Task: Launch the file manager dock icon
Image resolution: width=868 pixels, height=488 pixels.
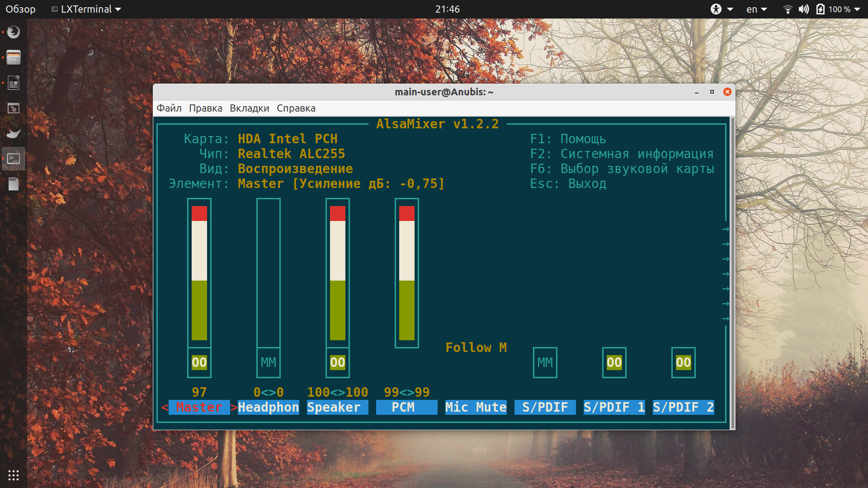Action: pos(14,57)
